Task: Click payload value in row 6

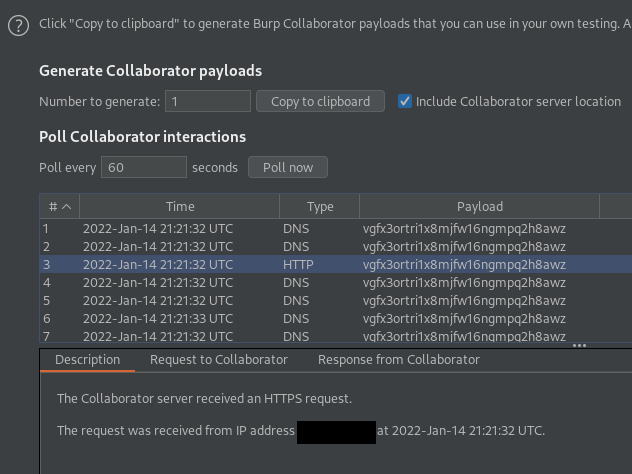Action: [464, 318]
